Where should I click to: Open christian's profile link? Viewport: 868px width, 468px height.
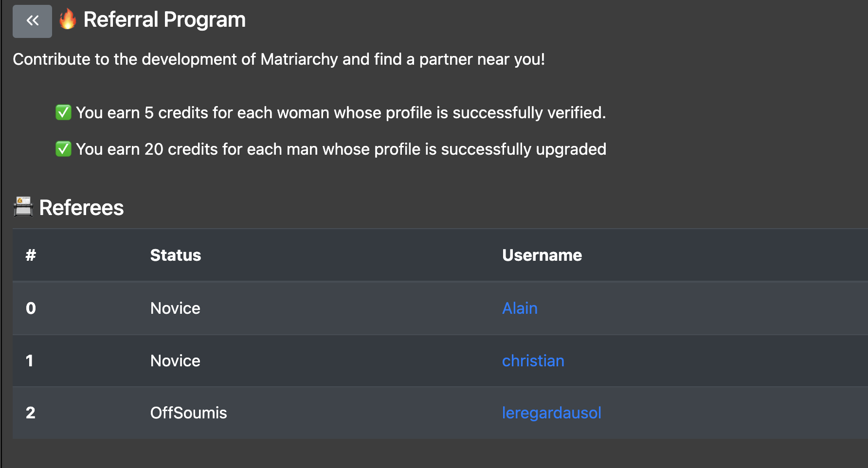pyautogui.click(x=533, y=360)
